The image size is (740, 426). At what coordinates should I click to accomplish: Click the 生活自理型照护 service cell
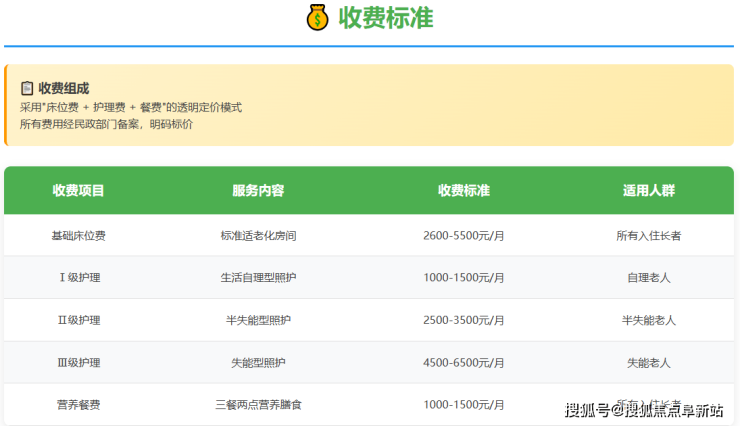coord(258,278)
